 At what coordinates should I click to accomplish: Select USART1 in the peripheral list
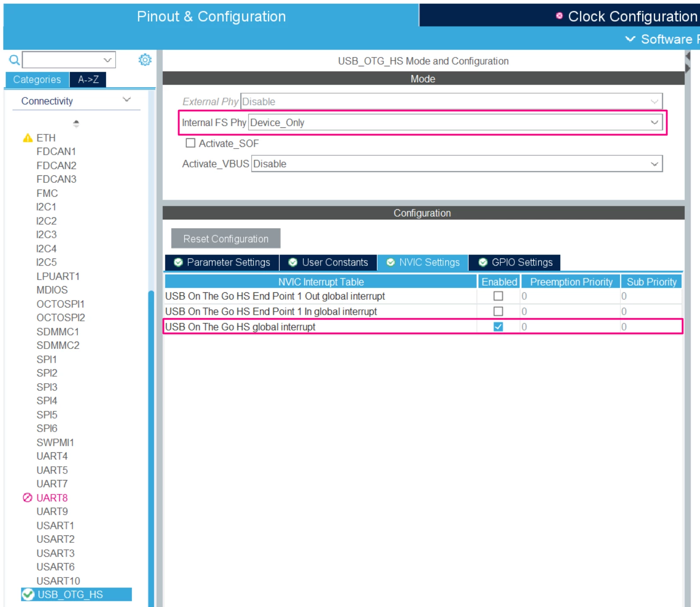(55, 526)
